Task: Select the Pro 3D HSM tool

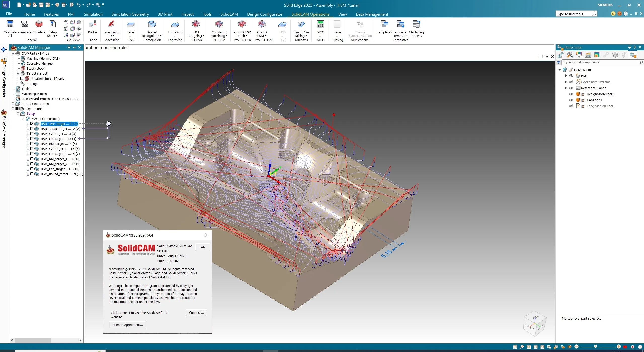Action: pyautogui.click(x=262, y=24)
